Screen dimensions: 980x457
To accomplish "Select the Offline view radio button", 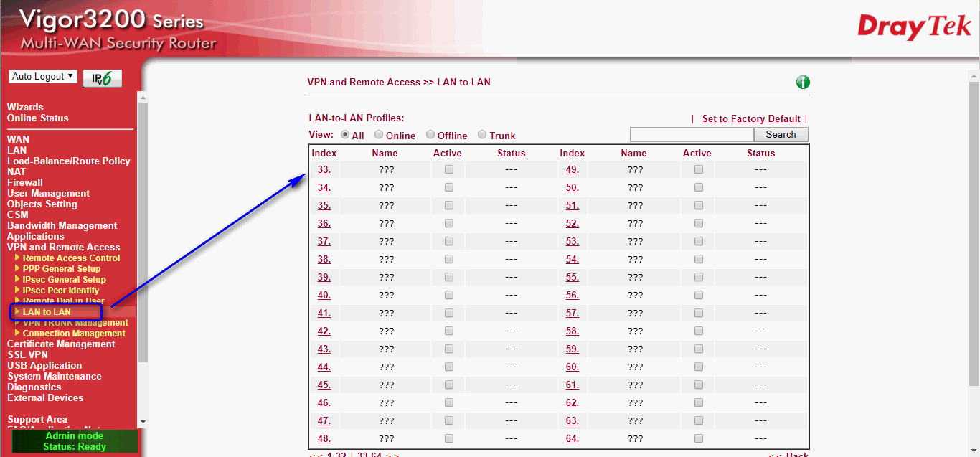I will [430, 134].
